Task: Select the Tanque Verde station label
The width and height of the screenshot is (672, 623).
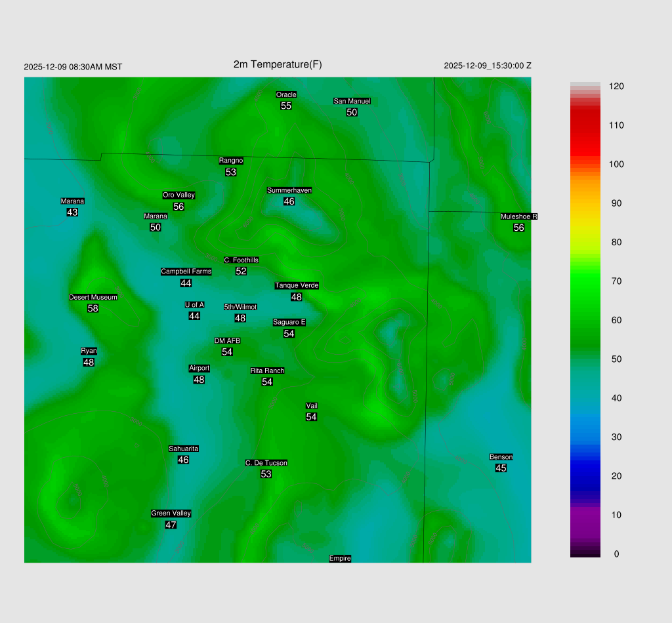Action: [297, 286]
